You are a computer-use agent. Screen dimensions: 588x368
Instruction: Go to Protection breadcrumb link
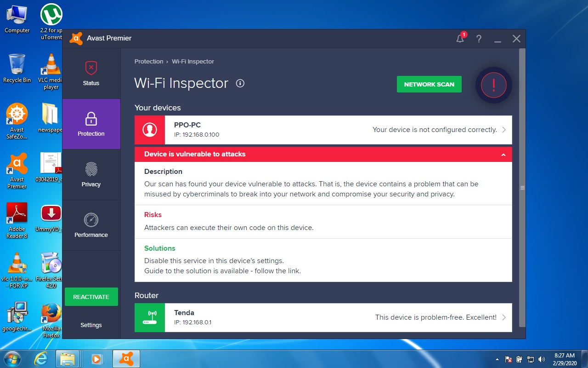(148, 61)
